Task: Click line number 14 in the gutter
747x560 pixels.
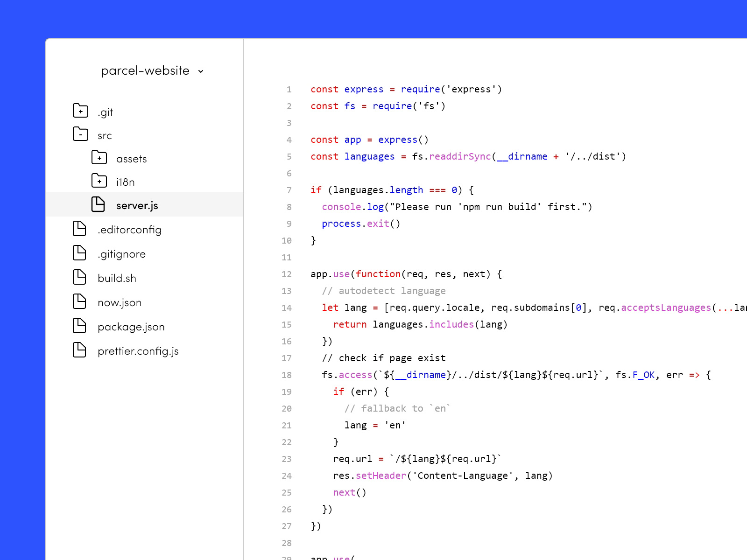Action: 286,308
